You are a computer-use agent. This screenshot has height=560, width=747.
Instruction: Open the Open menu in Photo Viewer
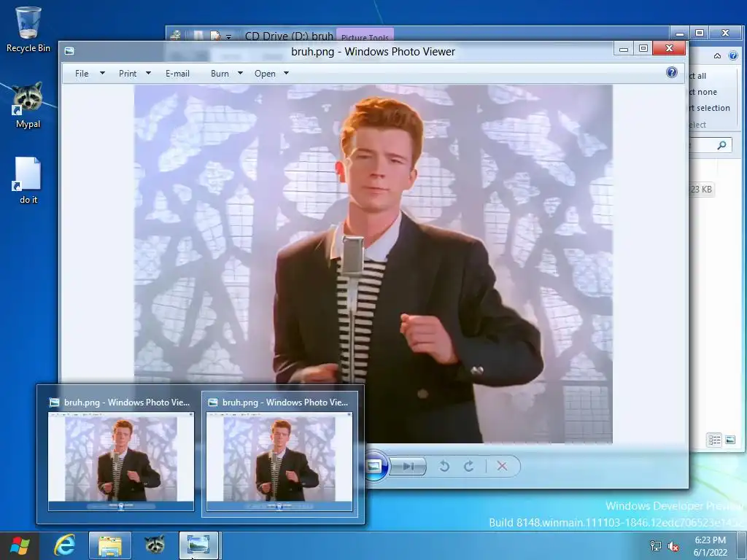click(265, 74)
